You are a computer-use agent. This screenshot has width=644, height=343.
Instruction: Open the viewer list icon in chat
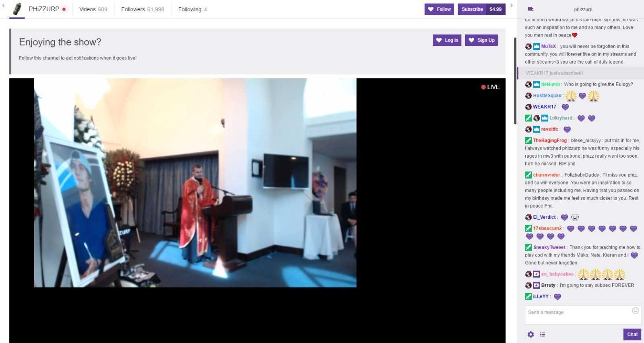[542, 335]
